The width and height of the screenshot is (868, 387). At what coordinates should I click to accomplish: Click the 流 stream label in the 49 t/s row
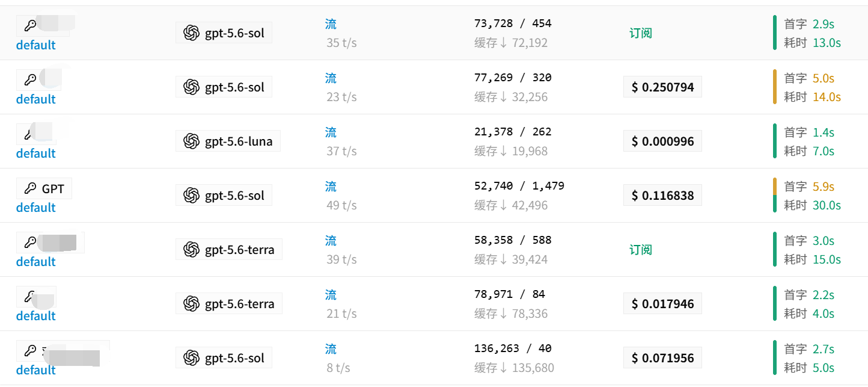[x=331, y=187]
